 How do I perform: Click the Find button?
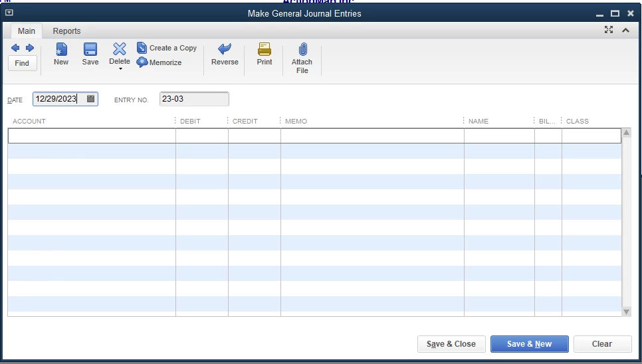coord(22,63)
